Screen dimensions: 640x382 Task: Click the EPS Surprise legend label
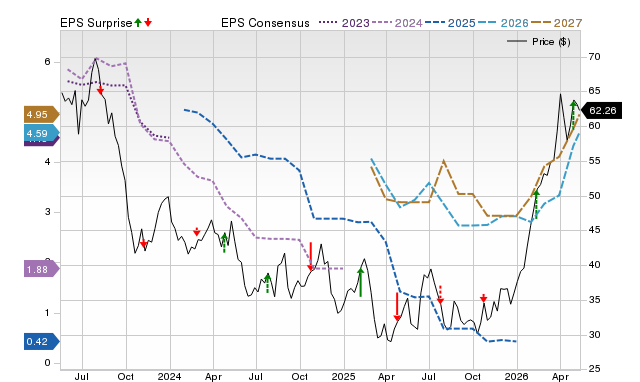[x=96, y=23]
